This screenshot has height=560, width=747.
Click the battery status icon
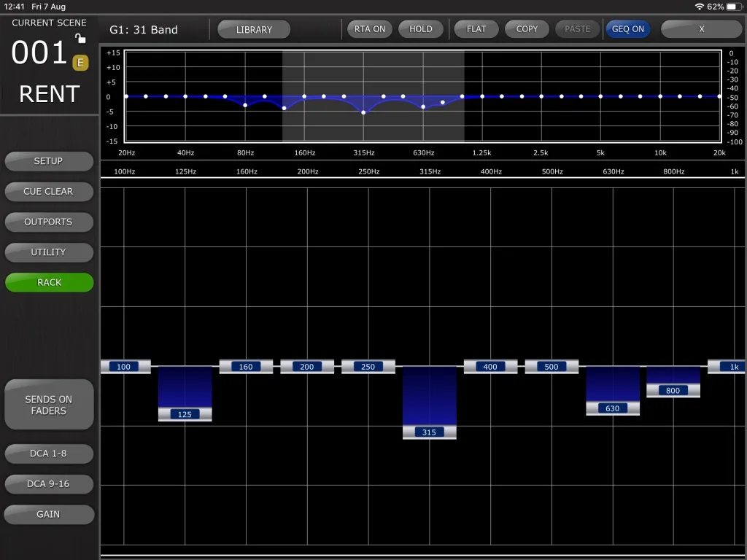734,7
